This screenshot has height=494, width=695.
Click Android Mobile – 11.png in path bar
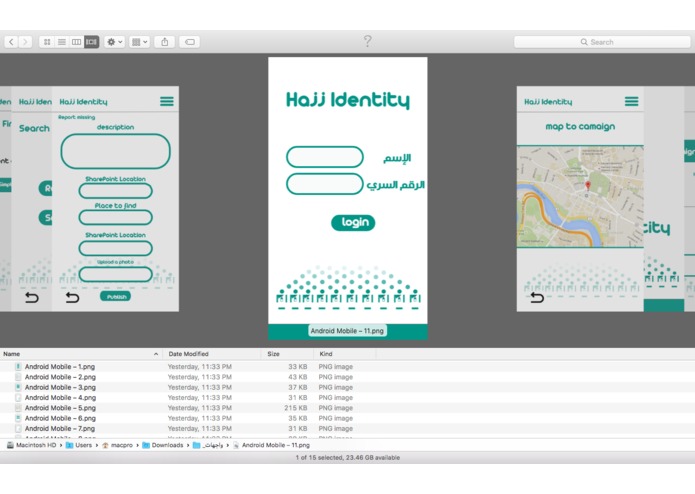click(271, 445)
